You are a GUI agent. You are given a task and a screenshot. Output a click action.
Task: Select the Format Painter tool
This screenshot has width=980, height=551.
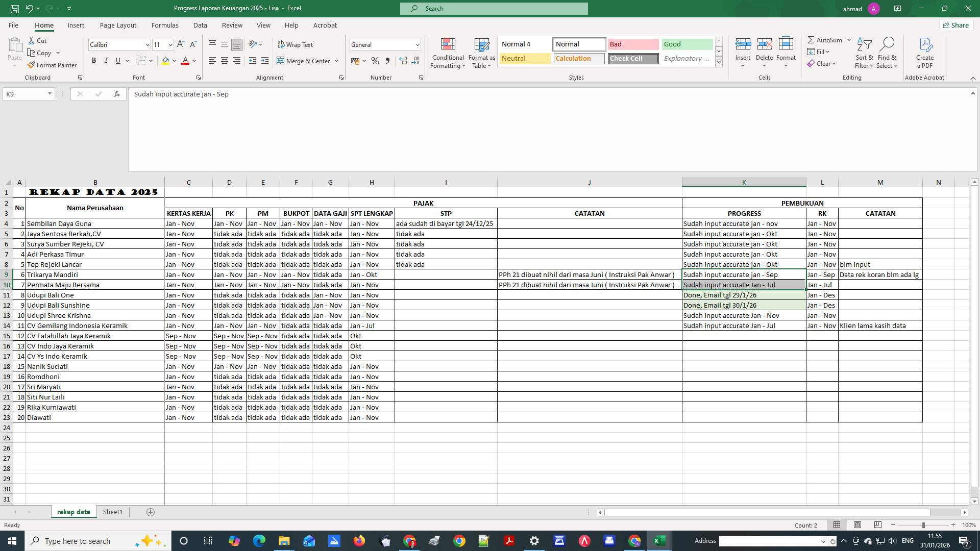click(53, 65)
